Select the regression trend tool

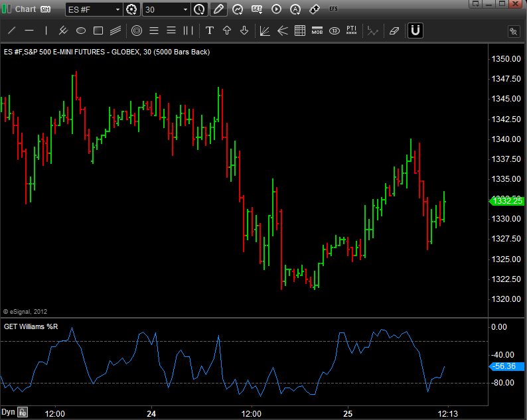click(63, 31)
